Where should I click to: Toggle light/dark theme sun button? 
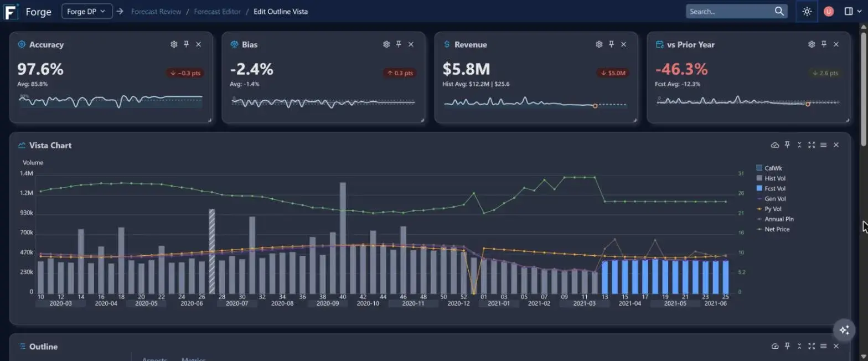coord(807,11)
